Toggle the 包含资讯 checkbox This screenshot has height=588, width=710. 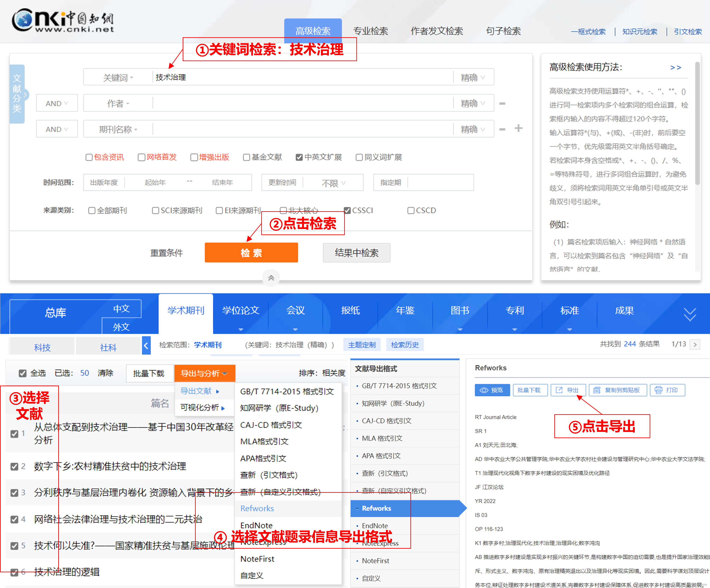pyautogui.click(x=89, y=157)
